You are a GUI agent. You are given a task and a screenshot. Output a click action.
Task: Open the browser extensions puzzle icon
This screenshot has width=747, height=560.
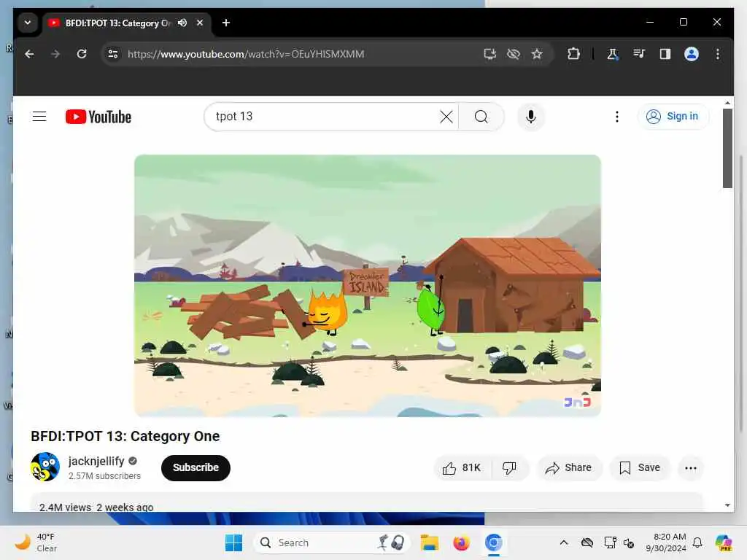(573, 54)
